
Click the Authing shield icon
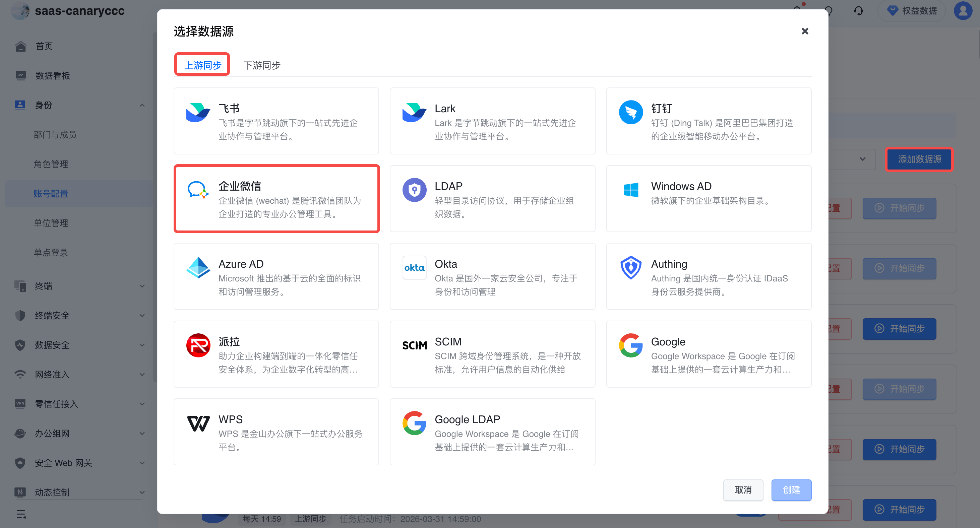[x=631, y=268]
